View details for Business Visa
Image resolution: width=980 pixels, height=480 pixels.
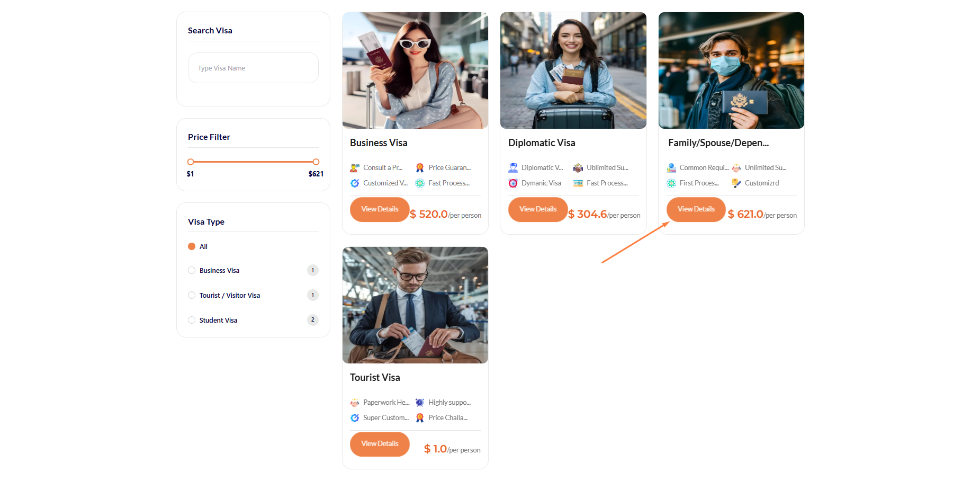coord(380,209)
